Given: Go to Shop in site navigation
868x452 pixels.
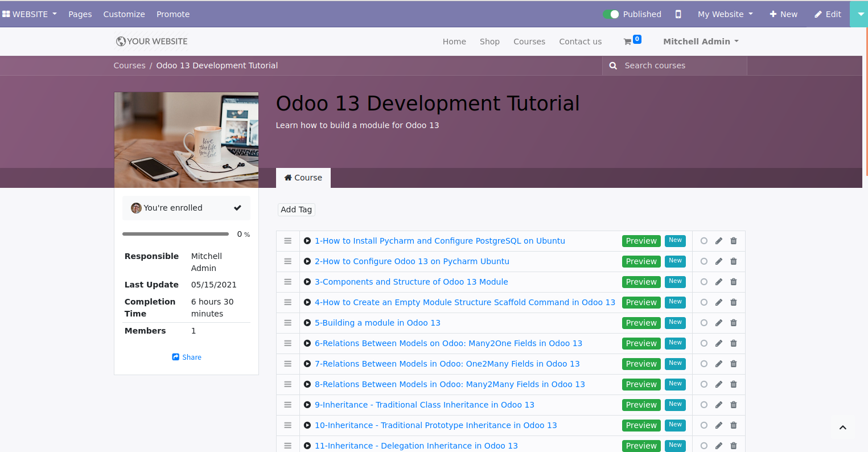Looking at the screenshot, I should pyautogui.click(x=489, y=42).
